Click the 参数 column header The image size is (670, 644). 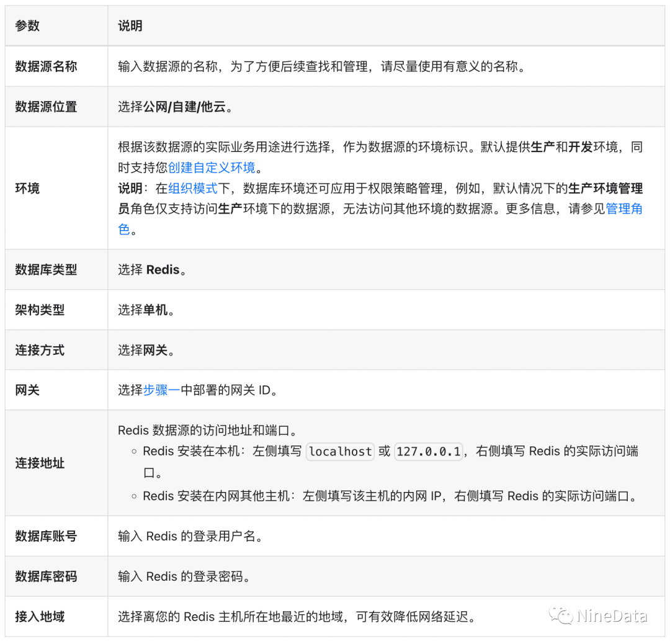(27, 25)
